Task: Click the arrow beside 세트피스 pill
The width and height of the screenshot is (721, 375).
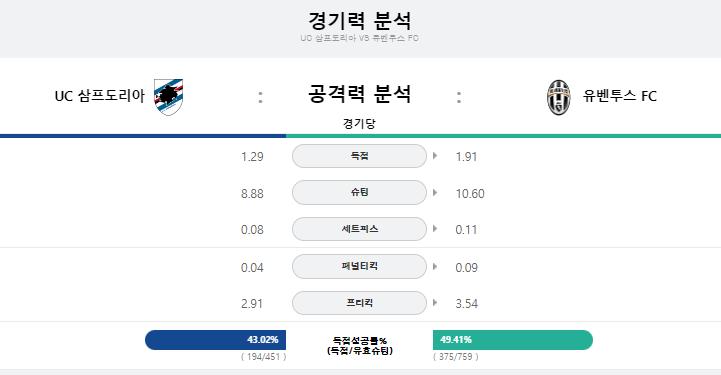Action: [x=435, y=229]
